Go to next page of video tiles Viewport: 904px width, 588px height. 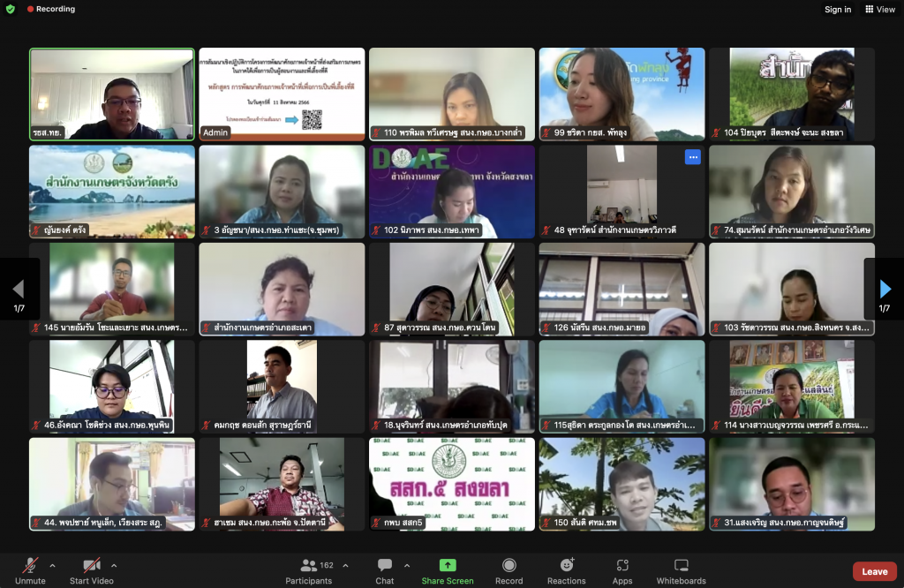(x=885, y=289)
